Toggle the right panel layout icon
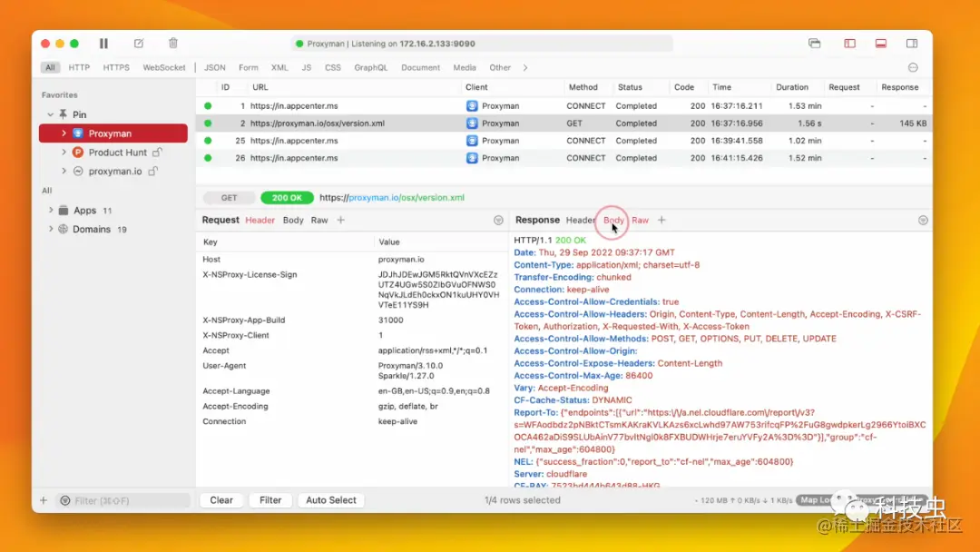Image resolution: width=980 pixels, height=552 pixels. coord(912,44)
